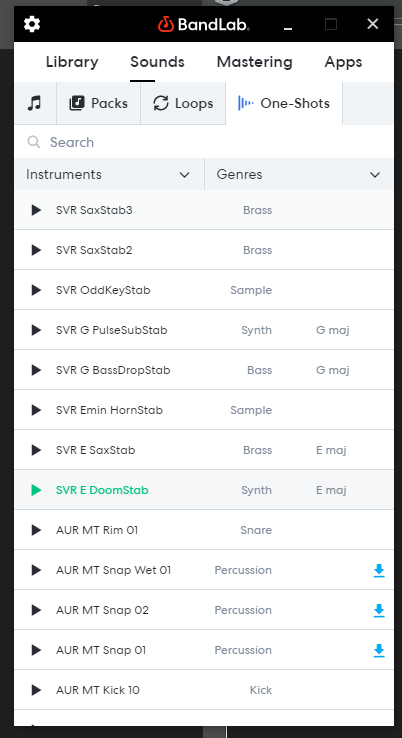Play AUR MT Snap 02 preview
Screen dimensions: 402x738
pyautogui.click(x=36, y=610)
